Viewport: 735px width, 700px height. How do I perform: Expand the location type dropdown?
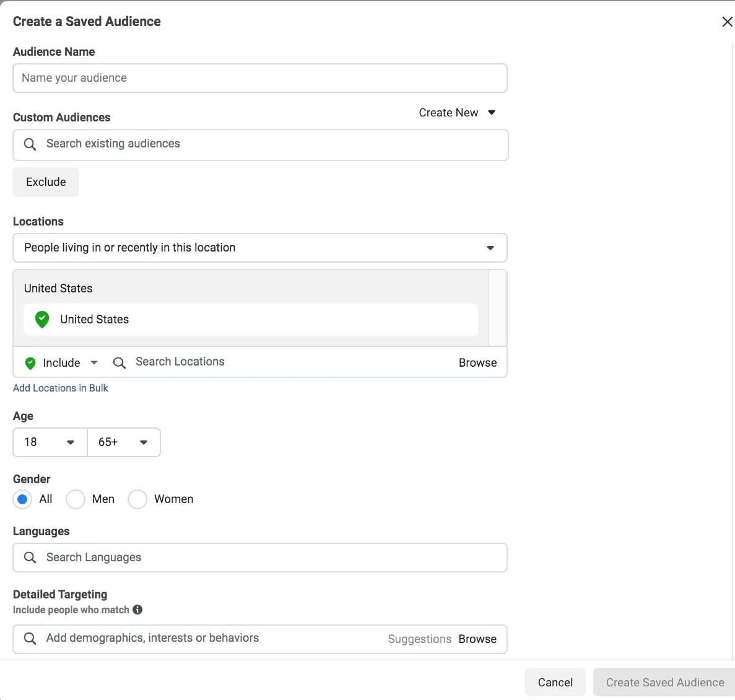pyautogui.click(x=490, y=248)
